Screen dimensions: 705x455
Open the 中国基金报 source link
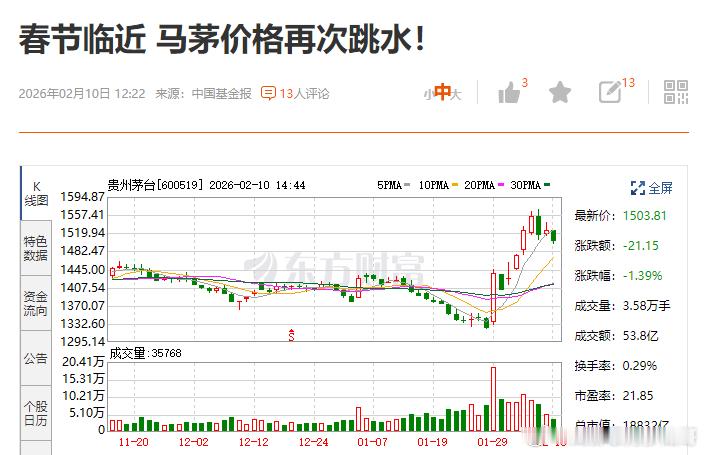[x=221, y=94]
